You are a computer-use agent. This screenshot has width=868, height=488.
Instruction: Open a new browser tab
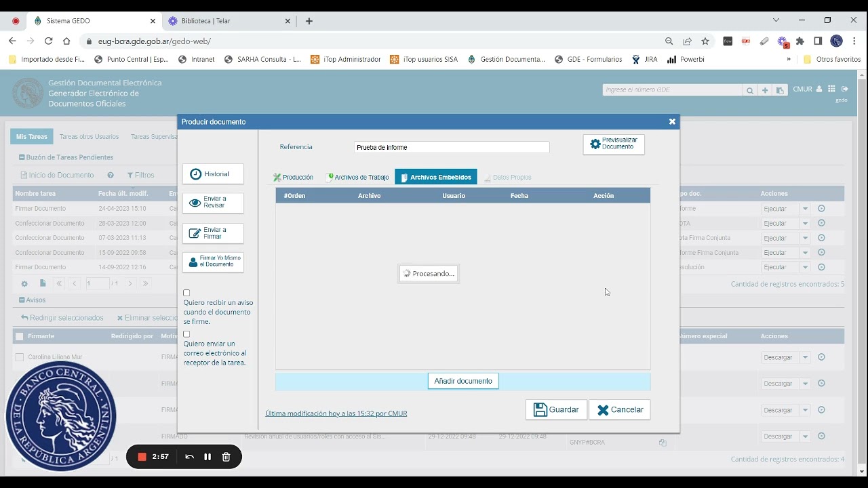coord(309,21)
